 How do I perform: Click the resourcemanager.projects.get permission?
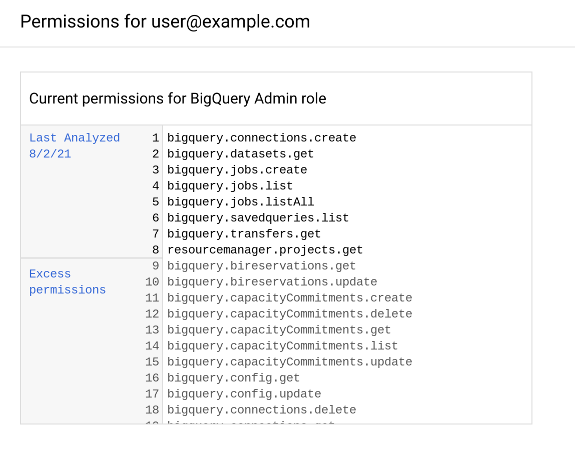265,250
